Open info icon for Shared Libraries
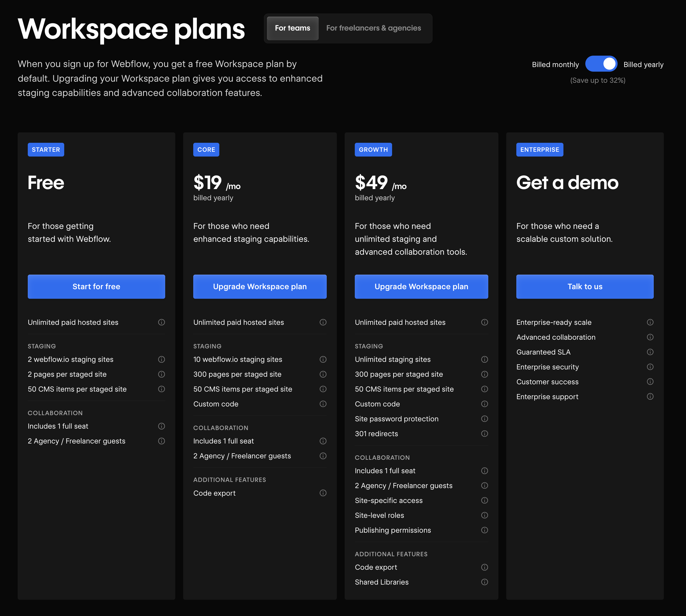 (485, 582)
